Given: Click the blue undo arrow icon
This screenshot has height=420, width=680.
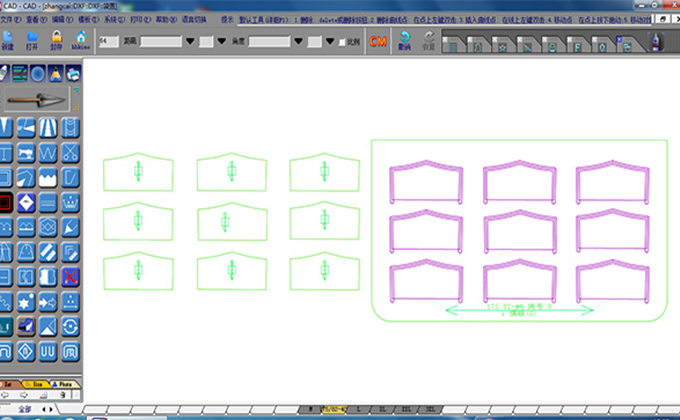Looking at the screenshot, I should [x=404, y=40].
